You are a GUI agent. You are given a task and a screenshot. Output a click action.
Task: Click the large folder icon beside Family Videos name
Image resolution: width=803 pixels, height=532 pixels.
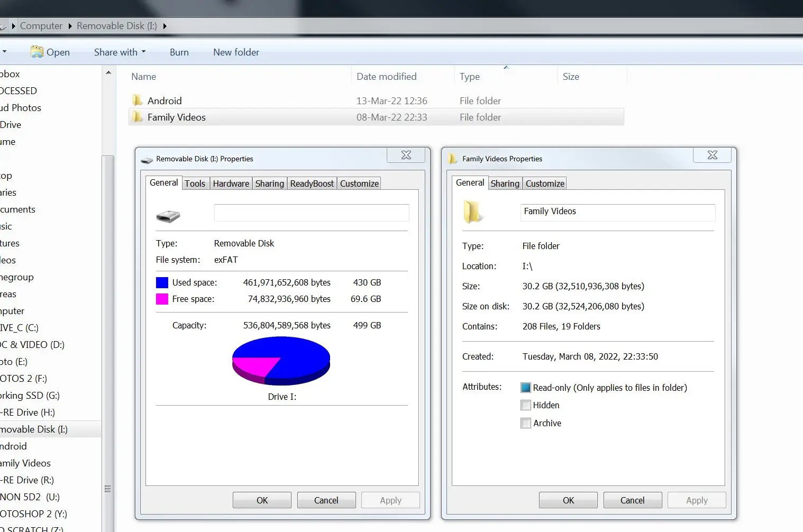472,212
